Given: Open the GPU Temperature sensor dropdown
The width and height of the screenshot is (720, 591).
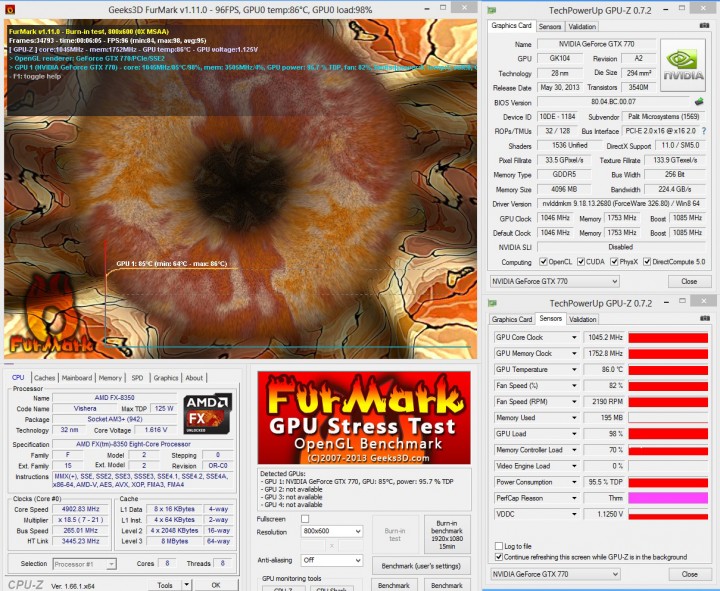Looking at the screenshot, I should (x=574, y=370).
